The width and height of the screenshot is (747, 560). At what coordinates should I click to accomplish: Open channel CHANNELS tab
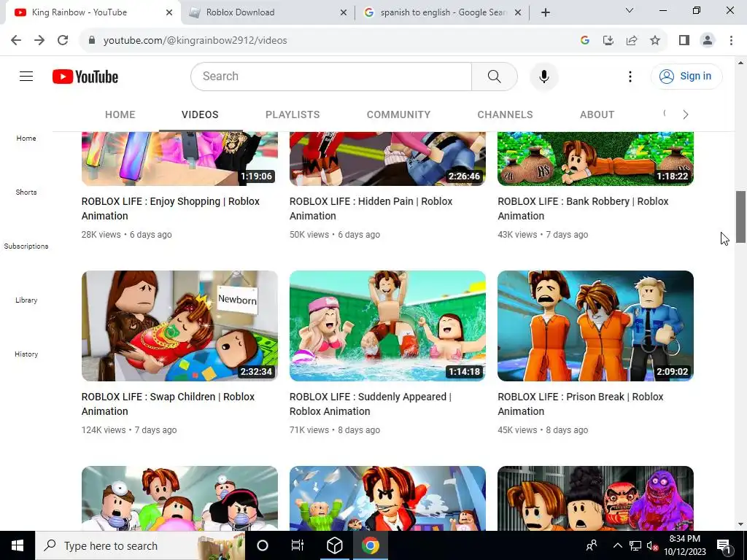tap(505, 114)
